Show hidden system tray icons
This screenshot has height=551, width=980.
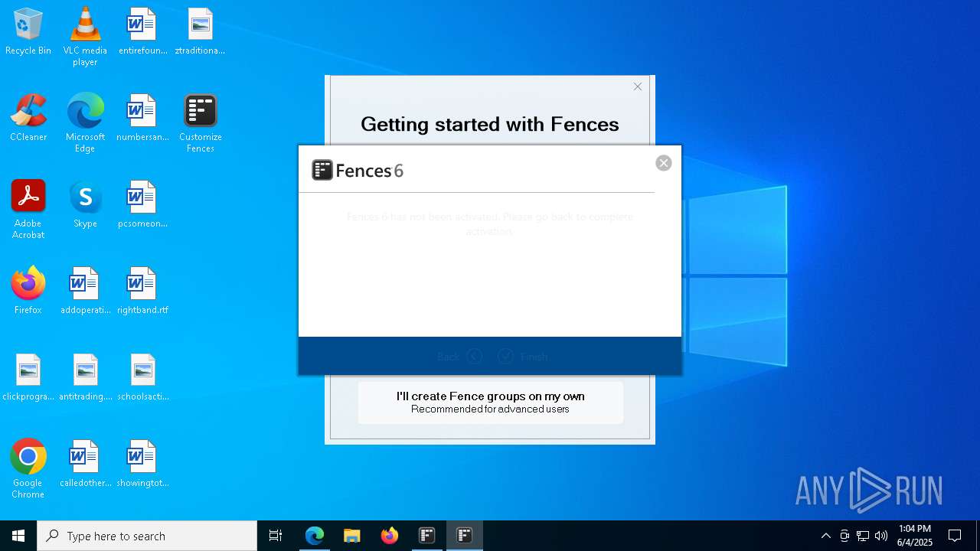click(825, 536)
